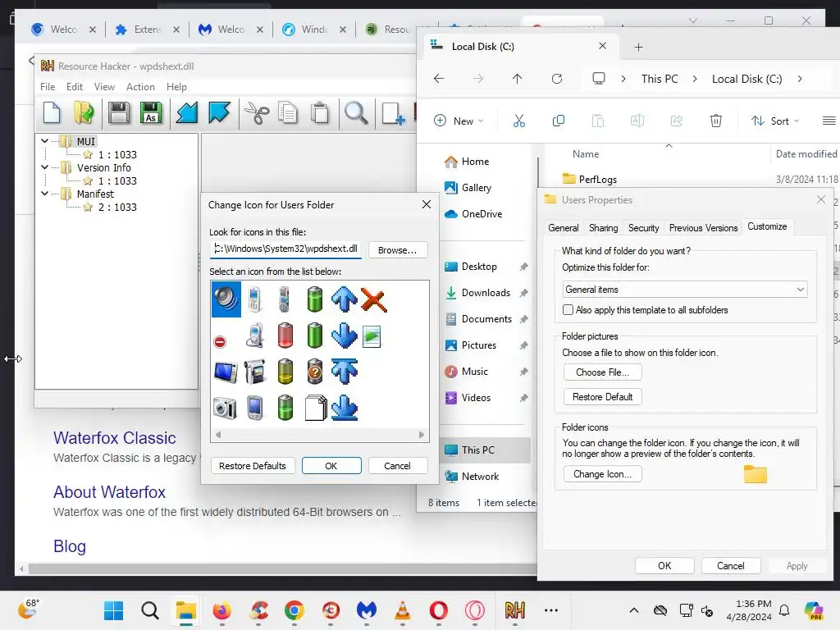The image size is (840, 630).
Task: Click the Choose File... button
Action: point(602,372)
